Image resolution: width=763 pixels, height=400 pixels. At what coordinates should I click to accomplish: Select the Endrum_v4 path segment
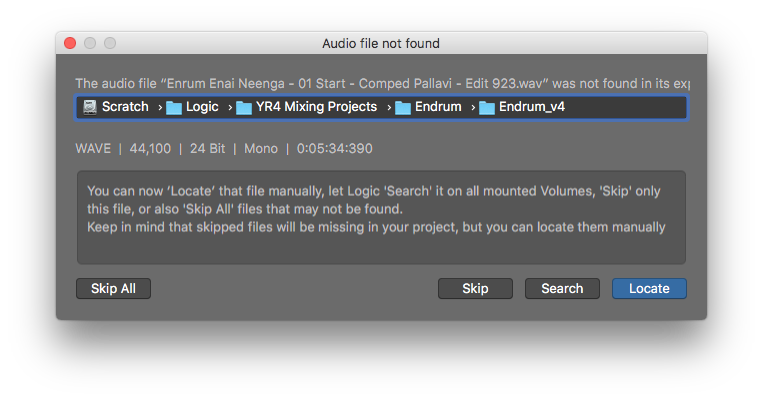click(x=532, y=107)
